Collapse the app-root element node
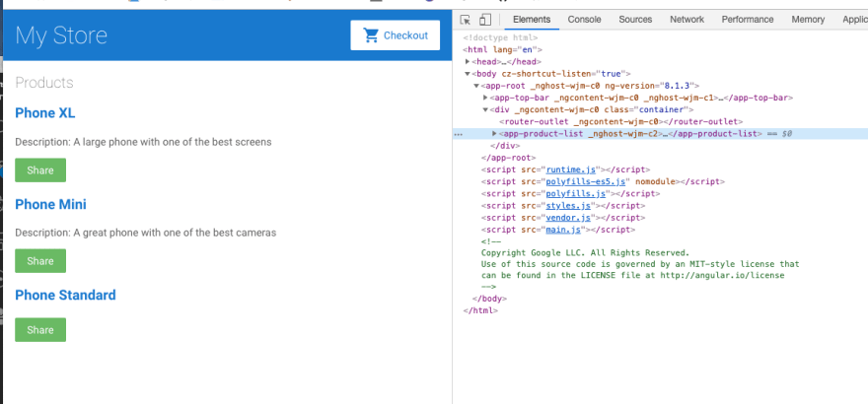868x404 pixels. pos(476,86)
